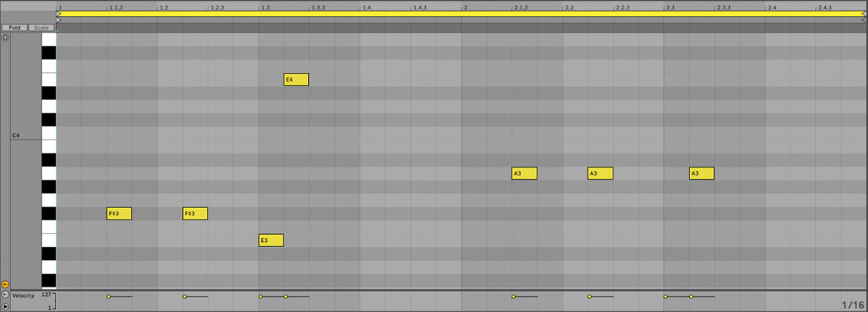Screen dimensions: 868x312
Task: Click the clip start marker below the loop brace
Action: (x=59, y=19)
